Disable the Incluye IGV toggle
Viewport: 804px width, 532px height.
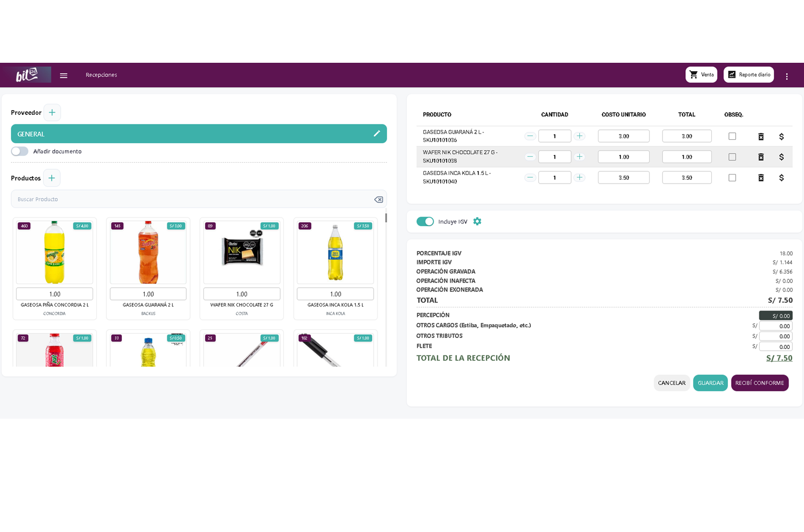425,221
